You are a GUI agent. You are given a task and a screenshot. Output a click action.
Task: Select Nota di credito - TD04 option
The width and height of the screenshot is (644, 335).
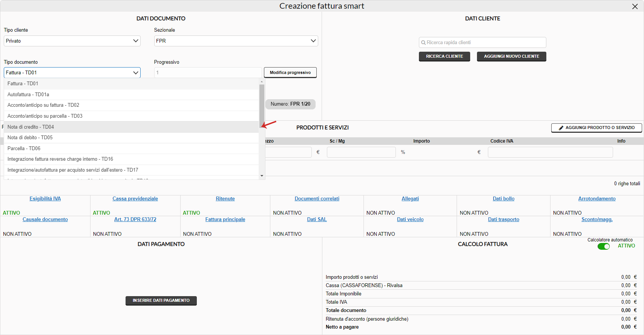[x=31, y=127]
